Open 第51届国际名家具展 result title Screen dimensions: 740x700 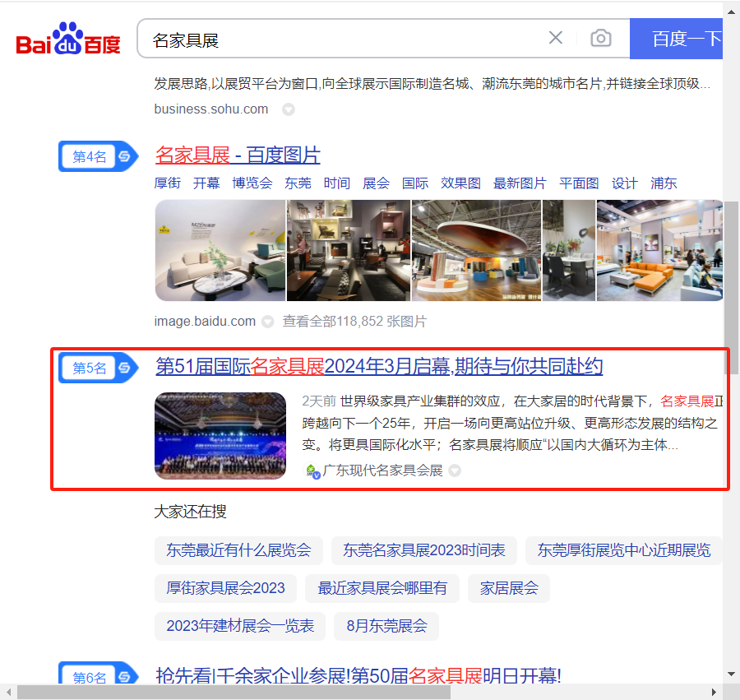(379, 366)
